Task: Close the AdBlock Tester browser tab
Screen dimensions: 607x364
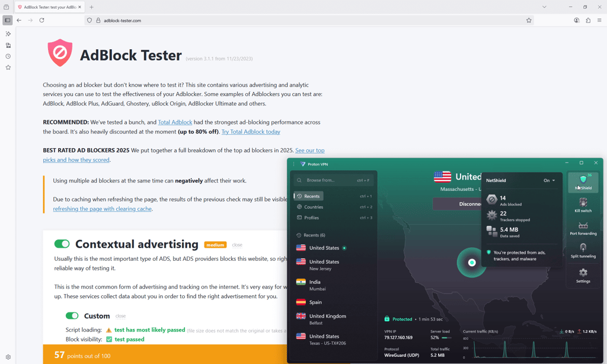Action: [80, 7]
